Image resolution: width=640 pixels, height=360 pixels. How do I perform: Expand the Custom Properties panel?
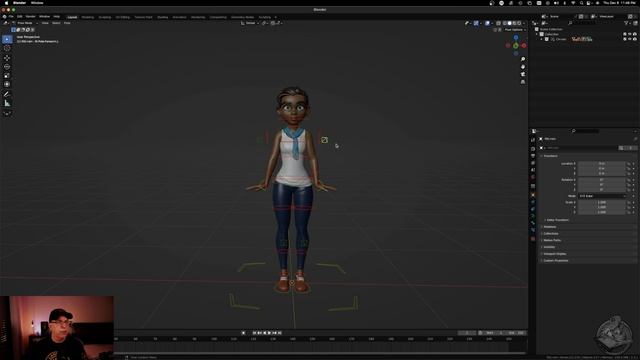[555, 260]
